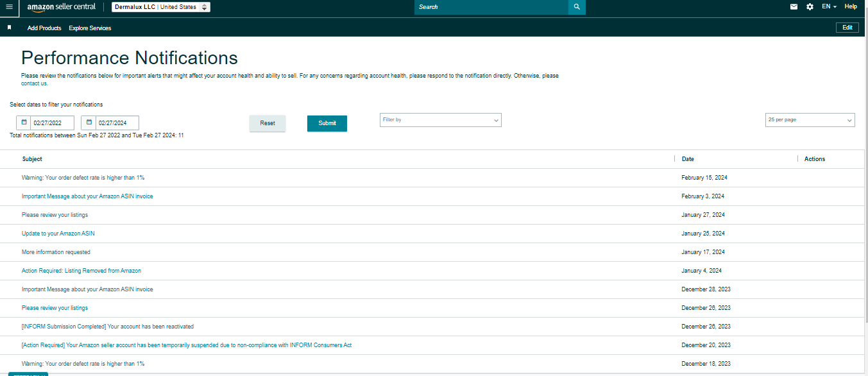Open December 28 ASIN invoice message

coord(87,289)
